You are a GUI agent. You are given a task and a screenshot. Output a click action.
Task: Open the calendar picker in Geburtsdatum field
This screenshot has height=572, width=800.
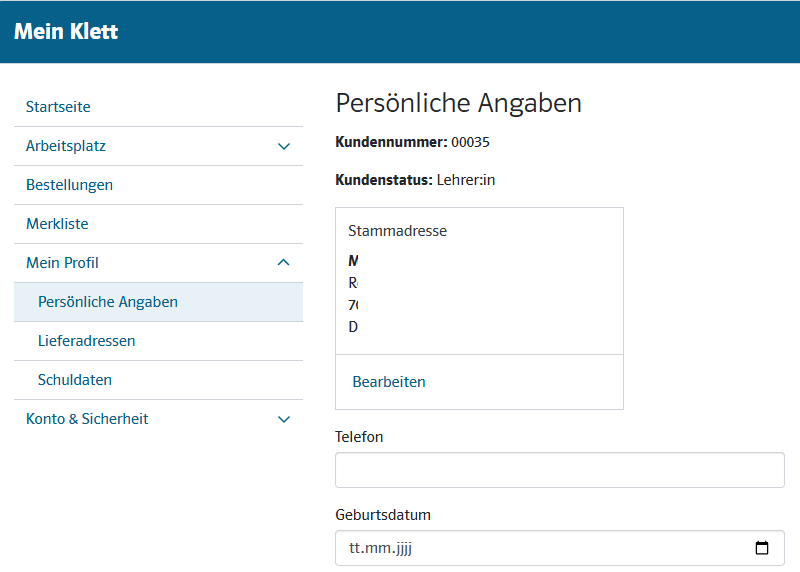[x=761, y=548]
